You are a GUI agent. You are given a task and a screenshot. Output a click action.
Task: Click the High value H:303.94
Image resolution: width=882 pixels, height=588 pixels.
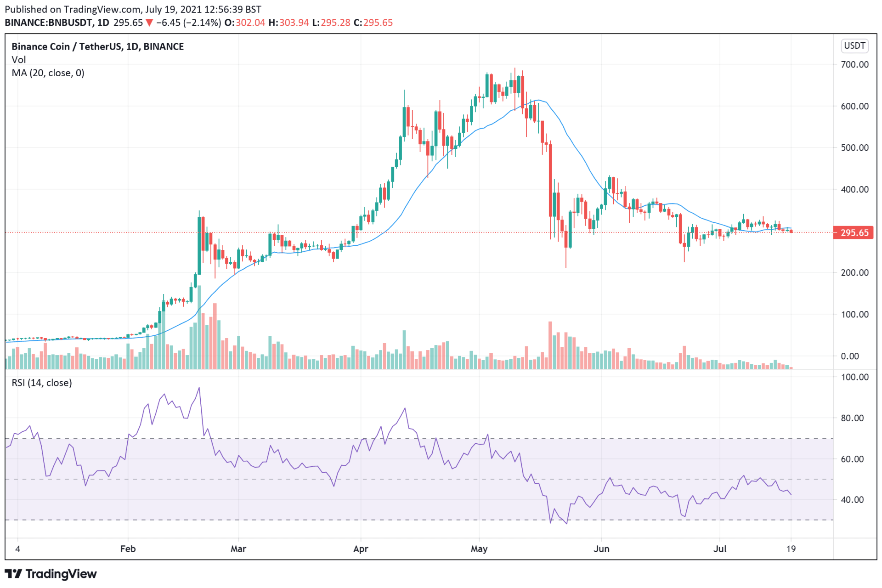288,23
